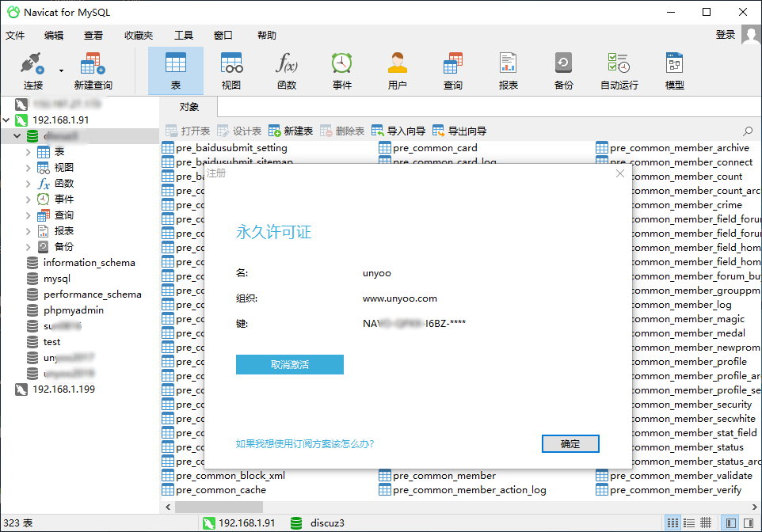Open the 查看 menu
Viewport: 762px width, 532px height.
coord(93,35)
